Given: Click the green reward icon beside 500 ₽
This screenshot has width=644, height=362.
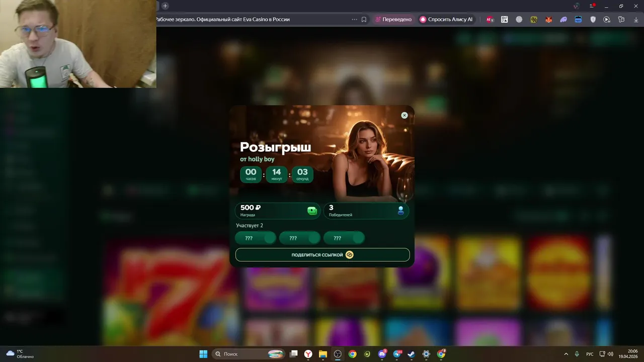Looking at the screenshot, I should 312,211.
